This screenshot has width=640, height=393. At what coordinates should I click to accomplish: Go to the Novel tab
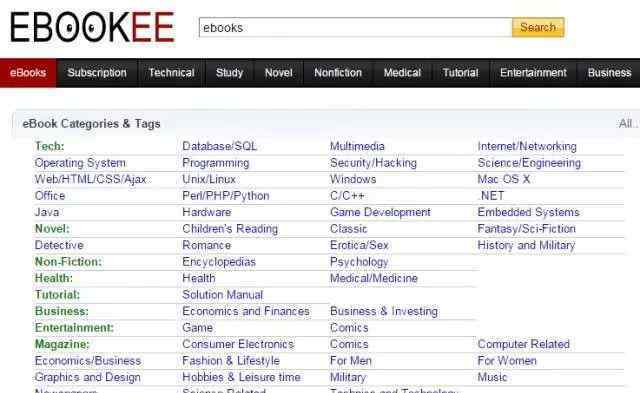[x=279, y=73]
